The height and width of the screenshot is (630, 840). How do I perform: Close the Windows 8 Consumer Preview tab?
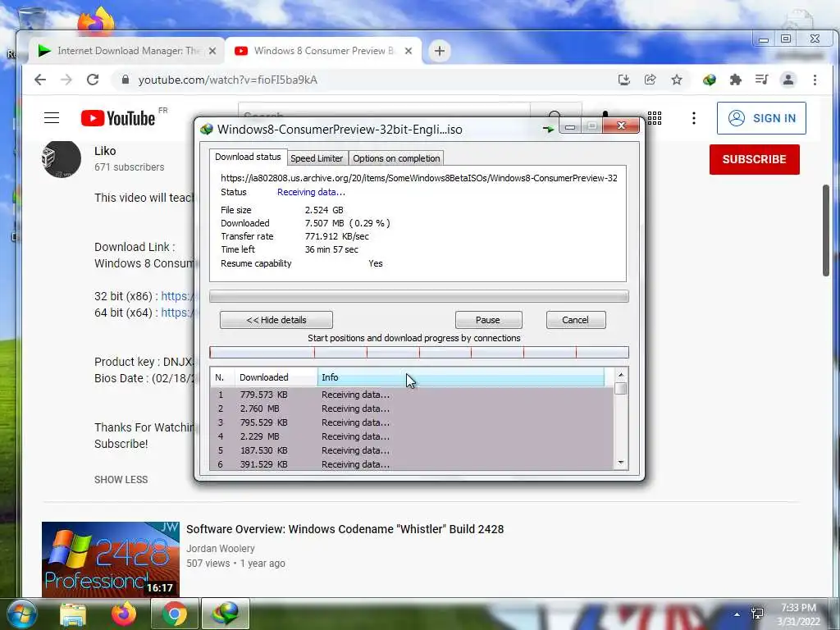(409, 51)
